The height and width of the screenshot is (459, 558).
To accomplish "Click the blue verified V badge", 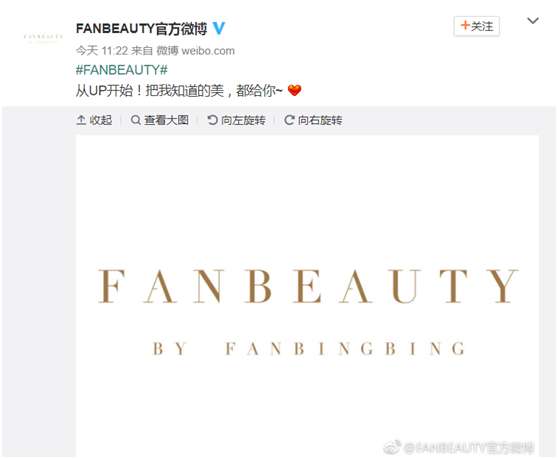I will click(x=219, y=28).
